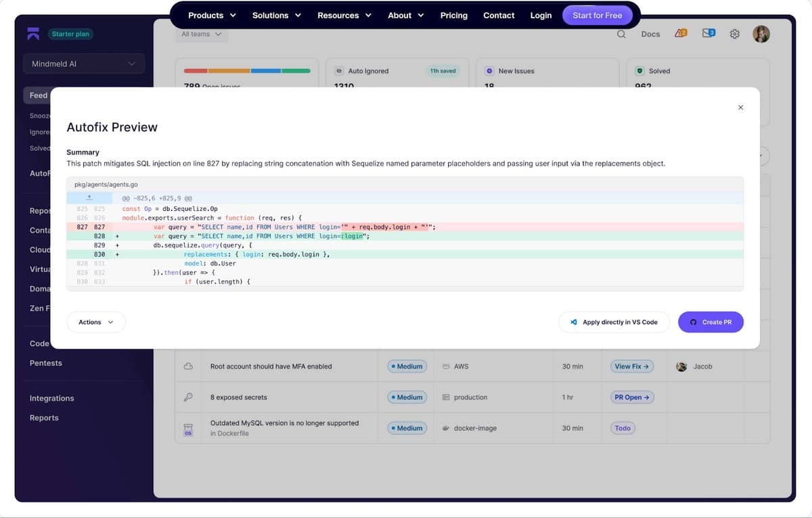Screen dimensions: 812x518
Task: Open settings gear icon in header
Action: coord(735,34)
